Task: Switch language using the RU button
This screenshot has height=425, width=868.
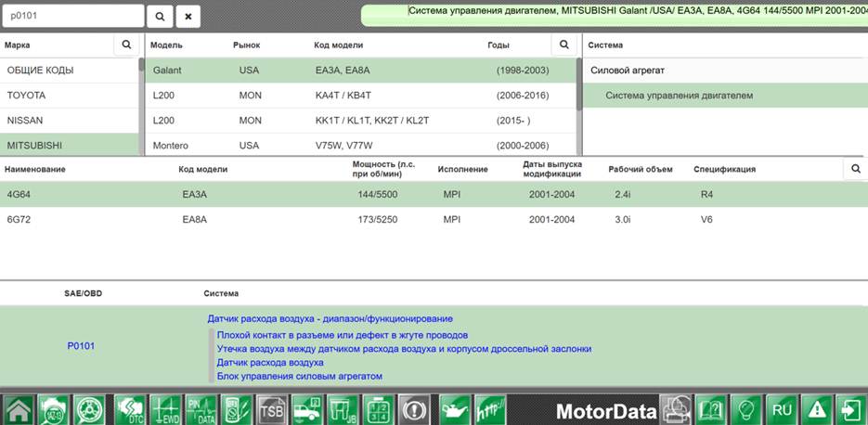Action: point(783,410)
